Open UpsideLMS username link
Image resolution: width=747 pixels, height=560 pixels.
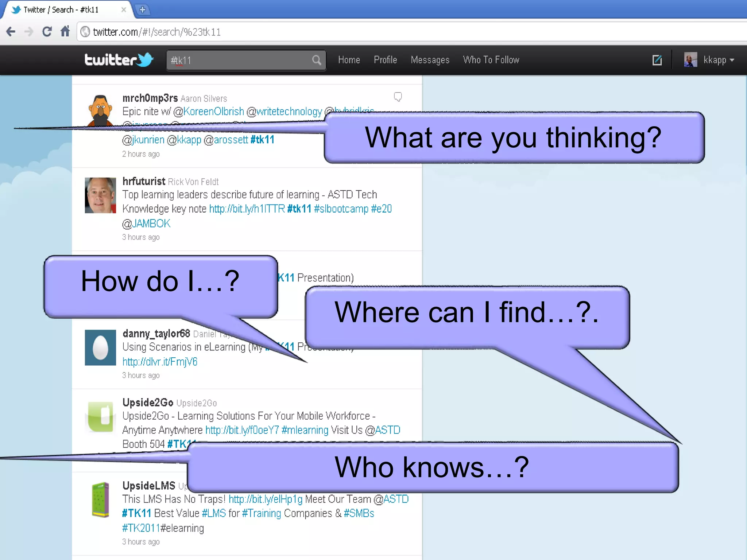tap(149, 486)
